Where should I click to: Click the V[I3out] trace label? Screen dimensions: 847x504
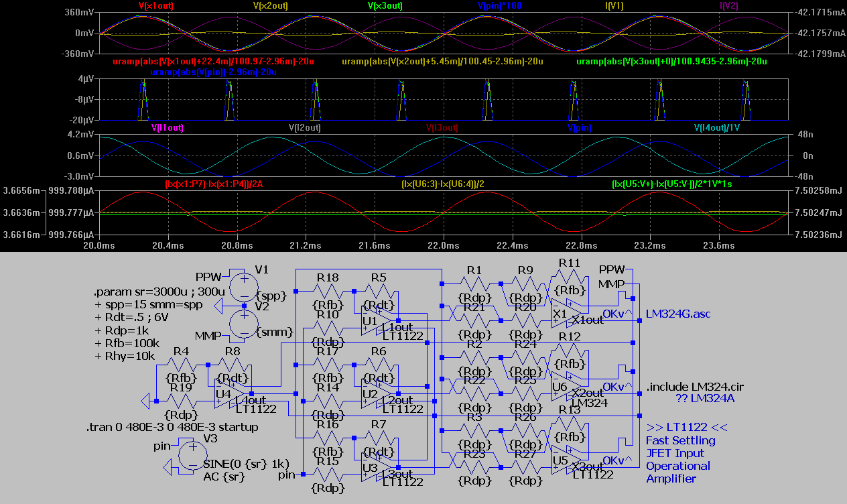coord(443,128)
